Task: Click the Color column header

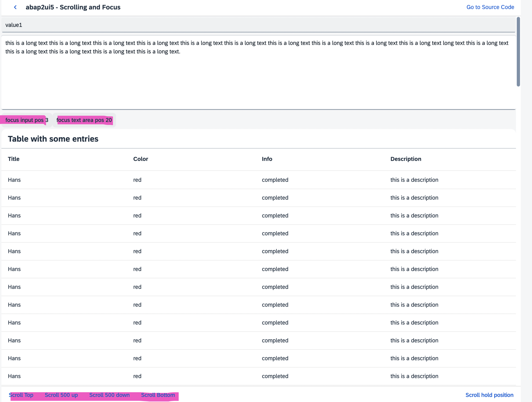Action: point(141,159)
